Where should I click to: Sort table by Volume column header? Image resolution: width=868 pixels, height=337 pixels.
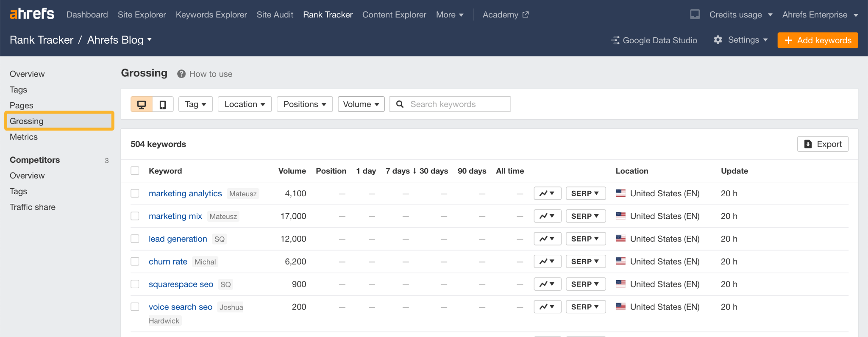pos(292,171)
